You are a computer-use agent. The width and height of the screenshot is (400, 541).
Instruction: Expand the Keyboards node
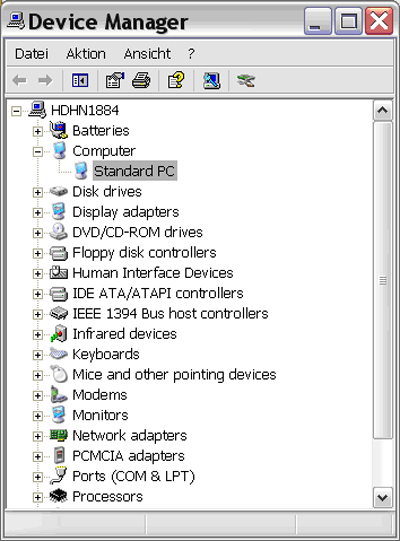(x=38, y=355)
